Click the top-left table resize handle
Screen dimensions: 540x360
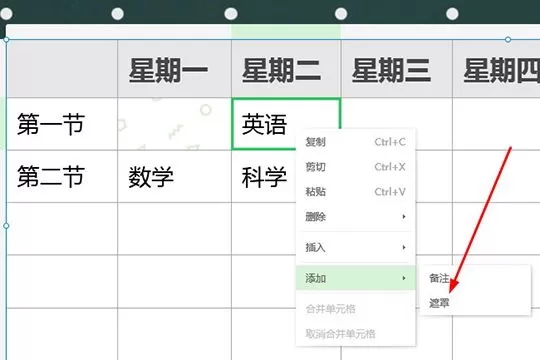click(6, 40)
